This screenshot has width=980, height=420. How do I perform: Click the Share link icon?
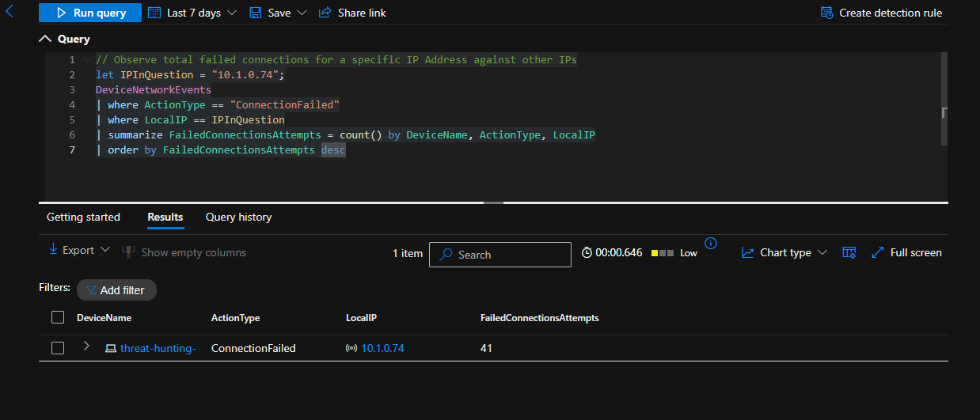click(325, 13)
